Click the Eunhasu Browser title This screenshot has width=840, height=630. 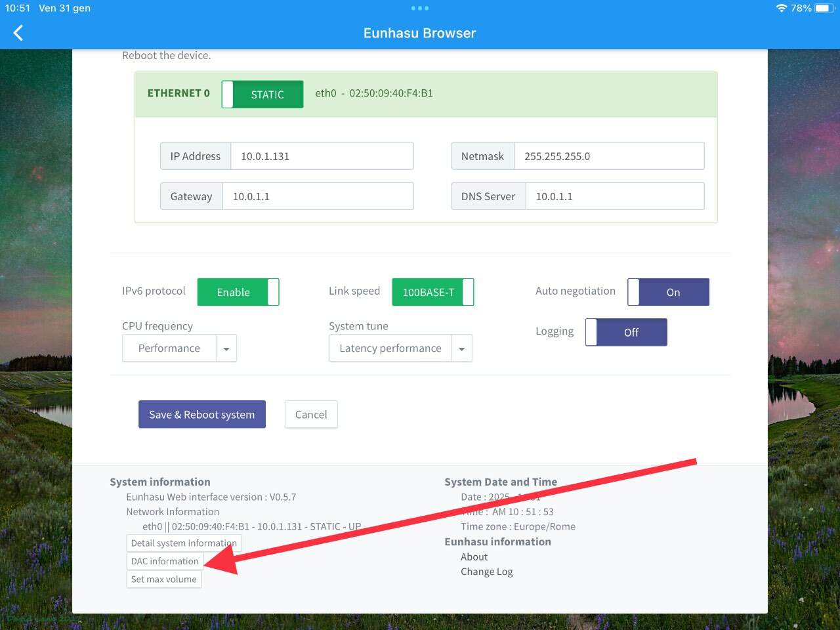click(x=420, y=33)
